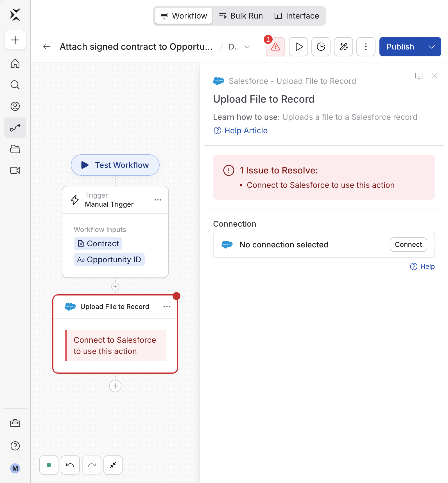Click the magic wand AI icon

point(343,47)
